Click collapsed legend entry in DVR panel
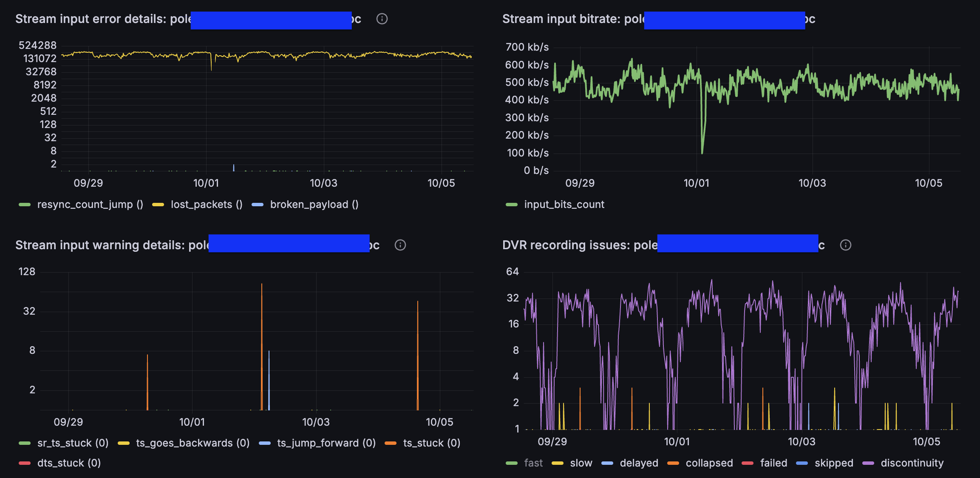Viewport: 980px width, 478px height. pyautogui.click(x=709, y=463)
